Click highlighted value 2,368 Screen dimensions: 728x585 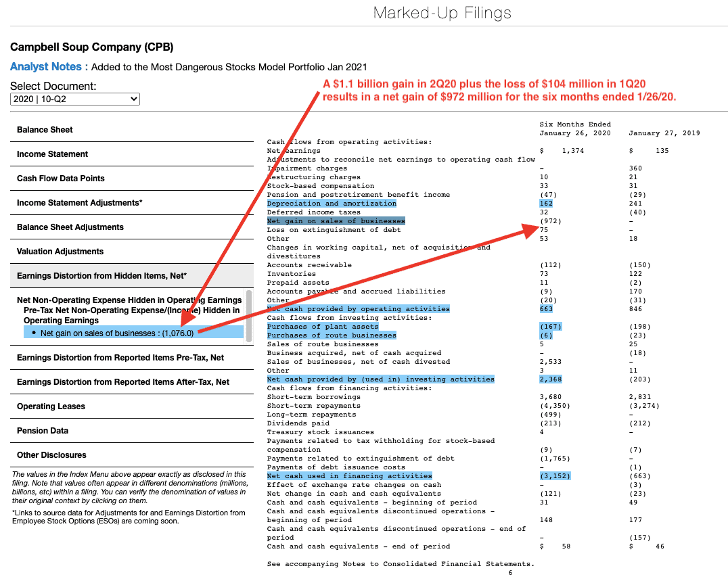click(551, 379)
